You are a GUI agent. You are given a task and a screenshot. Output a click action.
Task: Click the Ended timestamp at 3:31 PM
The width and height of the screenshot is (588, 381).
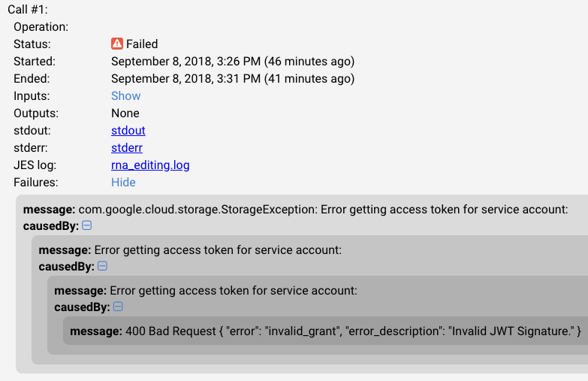click(232, 78)
